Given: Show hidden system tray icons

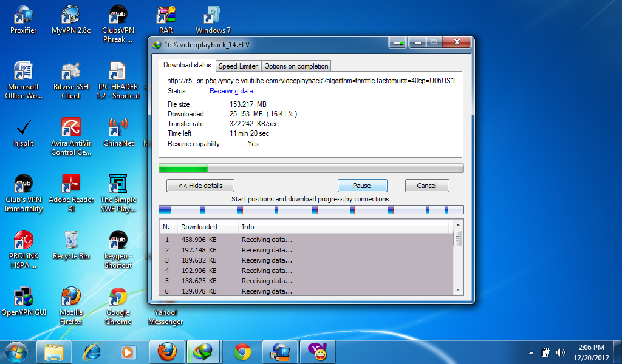Looking at the screenshot, I should (x=531, y=352).
